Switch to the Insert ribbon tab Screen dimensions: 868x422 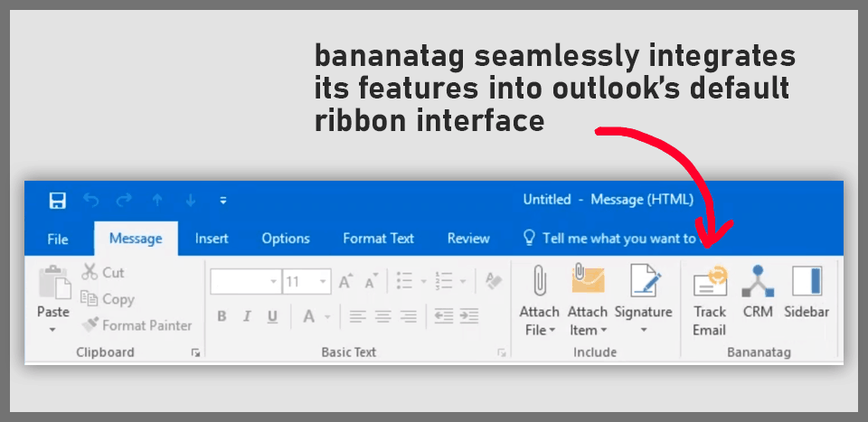coord(212,239)
